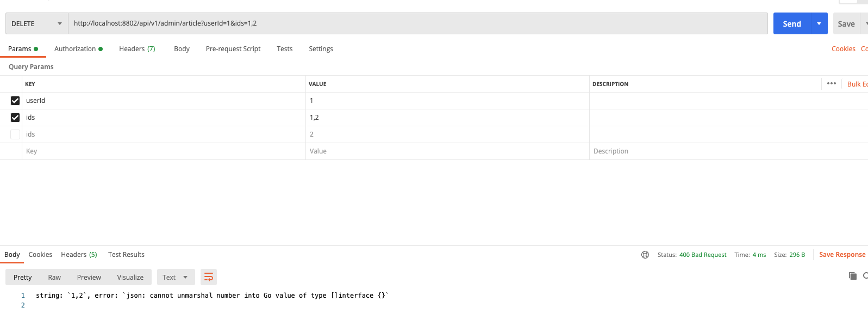Open the DELETE HTTP method dropdown
This screenshot has height=332, width=868.
(36, 23)
